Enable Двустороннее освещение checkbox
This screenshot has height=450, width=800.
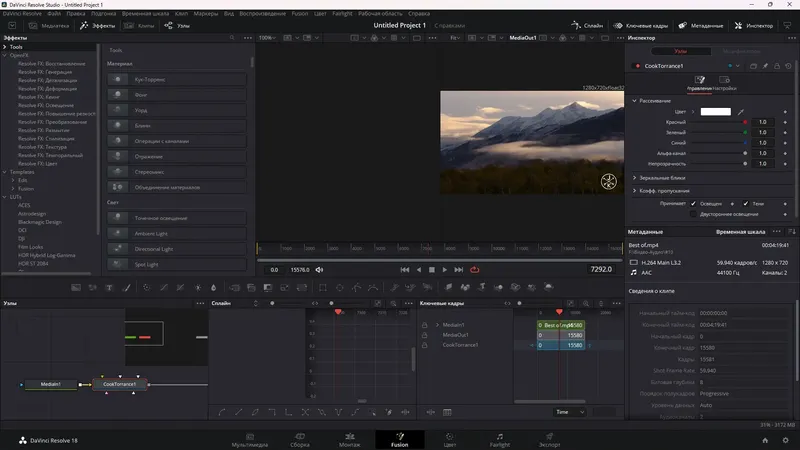click(694, 214)
